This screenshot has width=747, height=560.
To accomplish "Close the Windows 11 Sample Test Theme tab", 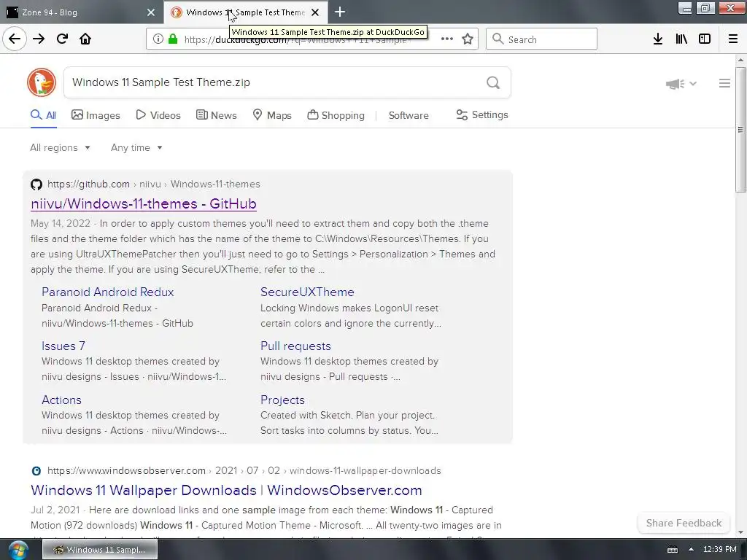I will coord(315,12).
